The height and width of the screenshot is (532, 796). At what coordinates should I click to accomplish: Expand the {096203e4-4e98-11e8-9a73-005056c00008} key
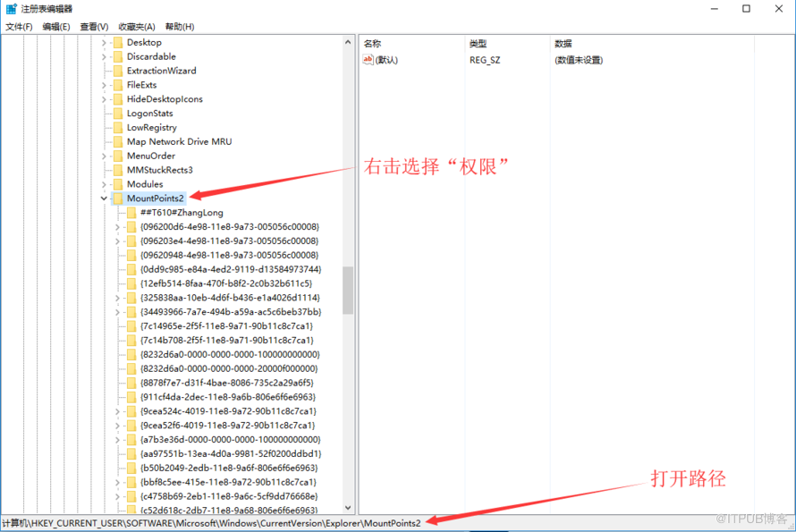point(118,241)
